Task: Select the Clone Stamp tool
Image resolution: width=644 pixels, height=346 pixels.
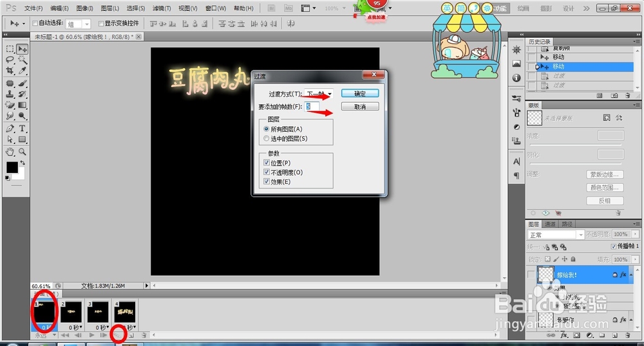Action: tap(10, 95)
